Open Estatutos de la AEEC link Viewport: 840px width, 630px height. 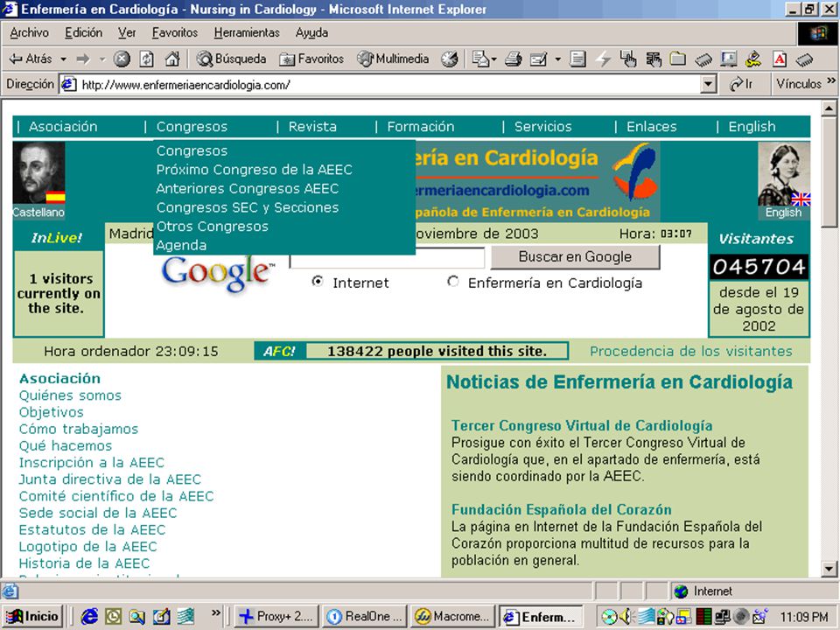click(x=92, y=530)
